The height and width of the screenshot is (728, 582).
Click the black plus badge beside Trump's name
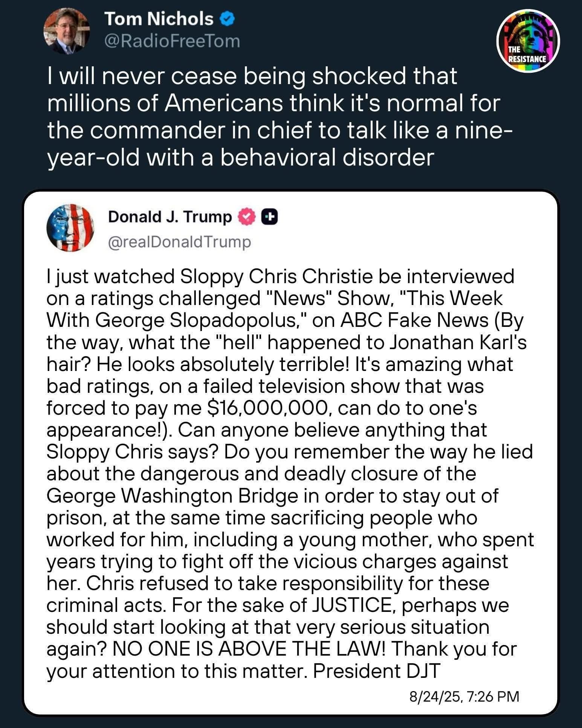pyautogui.click(x=270, y=216)
